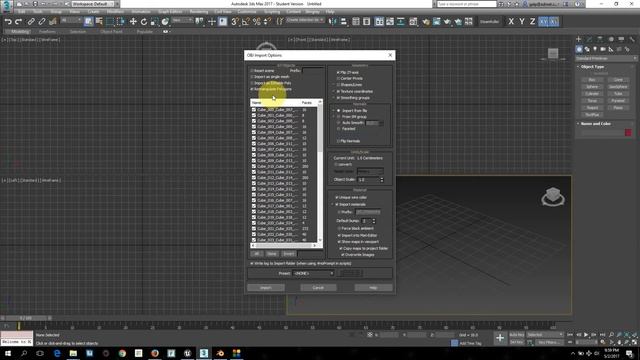Collapse the Name and Color rollout
Image resolution: width=640 pixels, height=360 pixels.
(x=596, y=124)
